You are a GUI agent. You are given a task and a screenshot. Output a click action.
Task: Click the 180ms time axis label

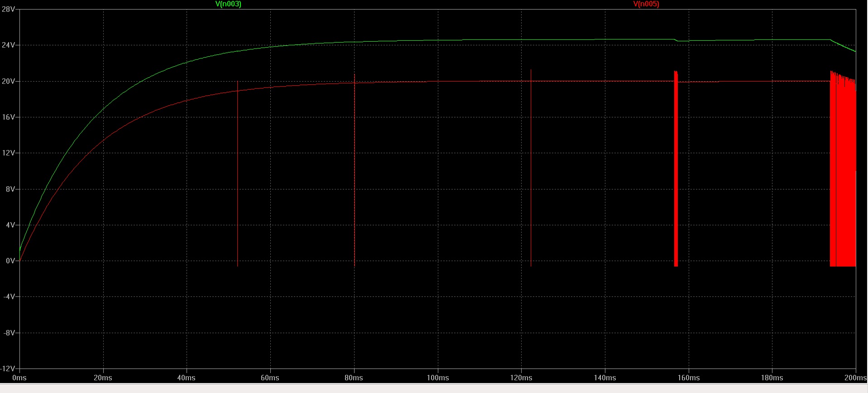(772, 378)
